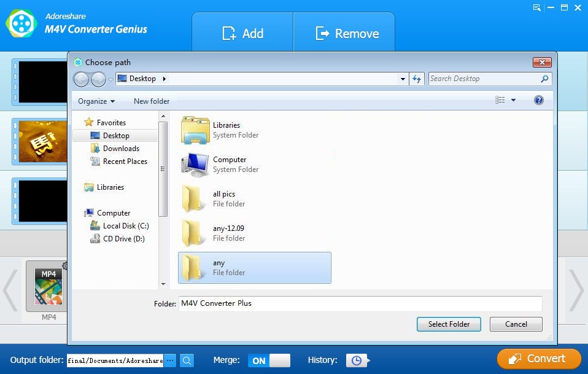This screenshot has width=588, height=374.
Task: Click the M4V Converter Genius logo
Action: (21, 23)
